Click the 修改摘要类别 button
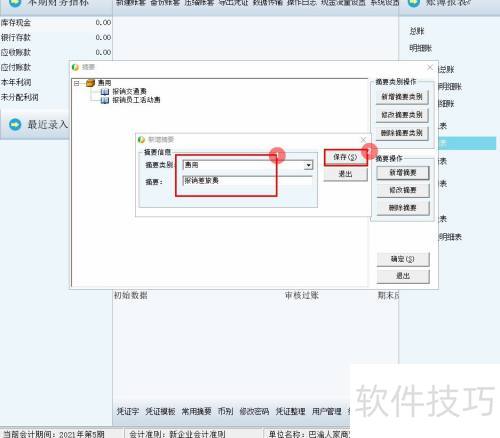500x438 pixels. coord(402,115)
